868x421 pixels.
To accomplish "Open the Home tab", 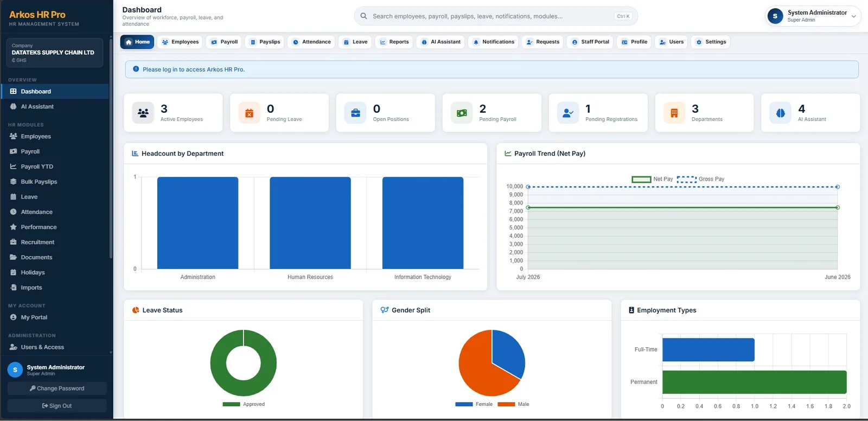I will [137, 42].
